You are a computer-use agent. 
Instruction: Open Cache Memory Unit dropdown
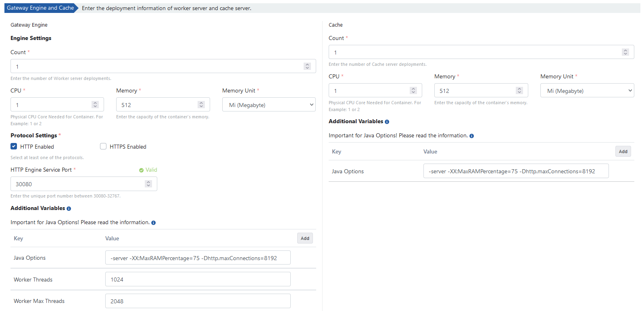587,90
